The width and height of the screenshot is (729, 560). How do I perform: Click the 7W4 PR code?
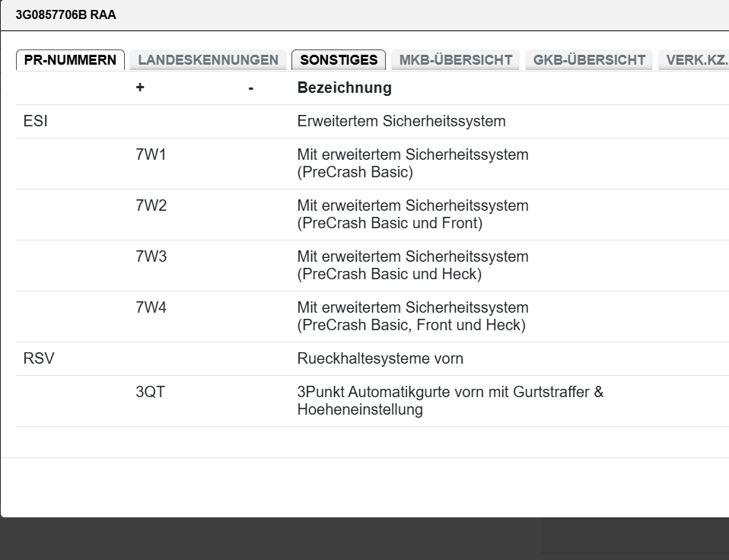click(x=151, y=308)
